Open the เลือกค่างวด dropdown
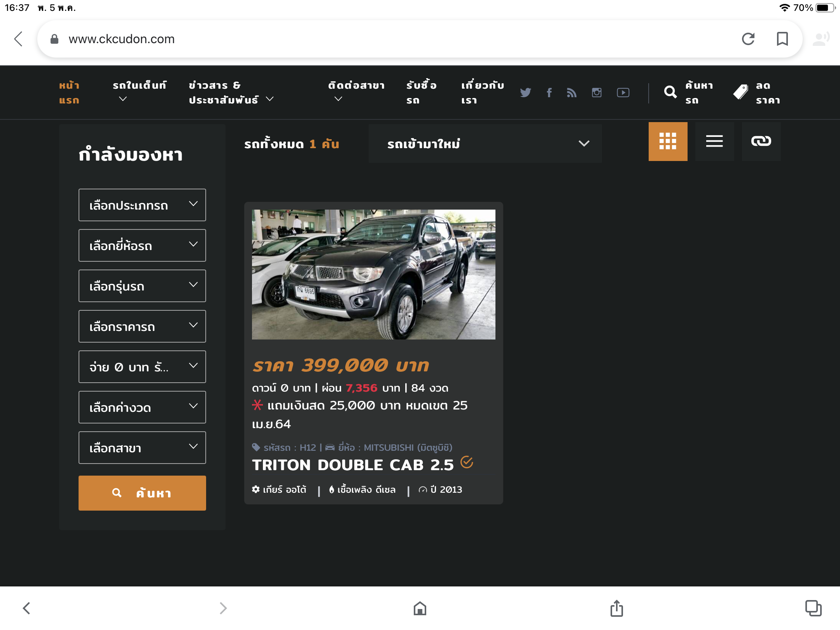The width and height of the screenshot is (840, 630). point(142,407)
